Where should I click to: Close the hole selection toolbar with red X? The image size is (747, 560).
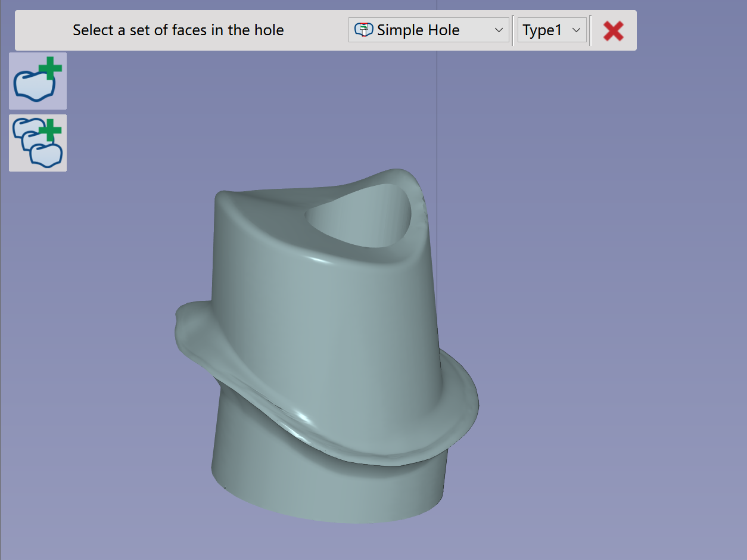(614, 30)
